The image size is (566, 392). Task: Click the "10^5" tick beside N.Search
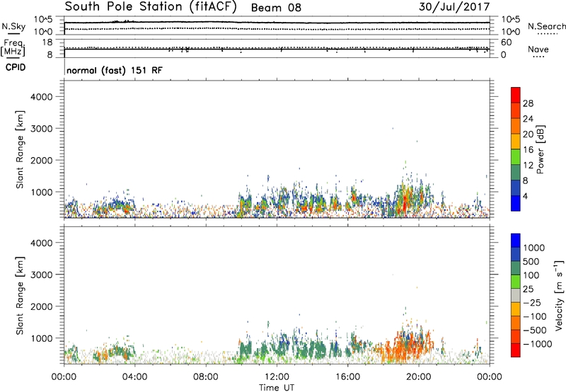click(511, 20)
